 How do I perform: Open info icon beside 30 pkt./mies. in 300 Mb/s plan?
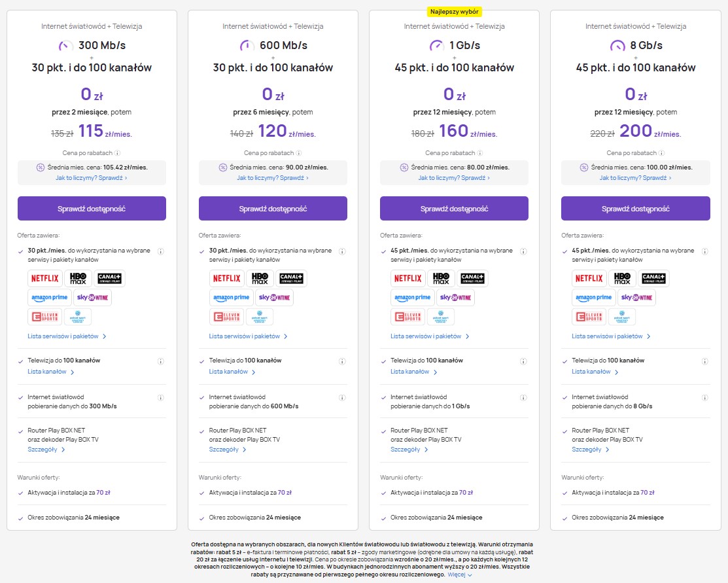(160, 251)
